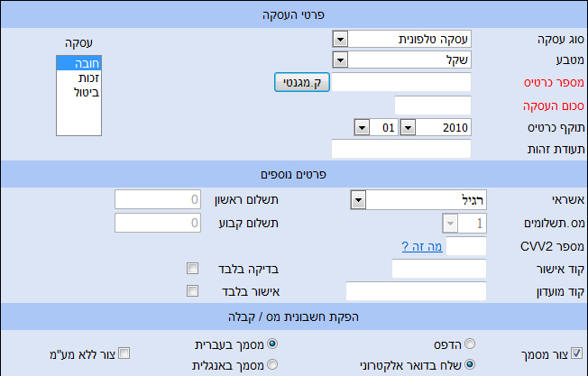The height and width of the screenshot is (376, 588).
Task: Expand the אשראי credit type dropdown
Action: point(357,199)
